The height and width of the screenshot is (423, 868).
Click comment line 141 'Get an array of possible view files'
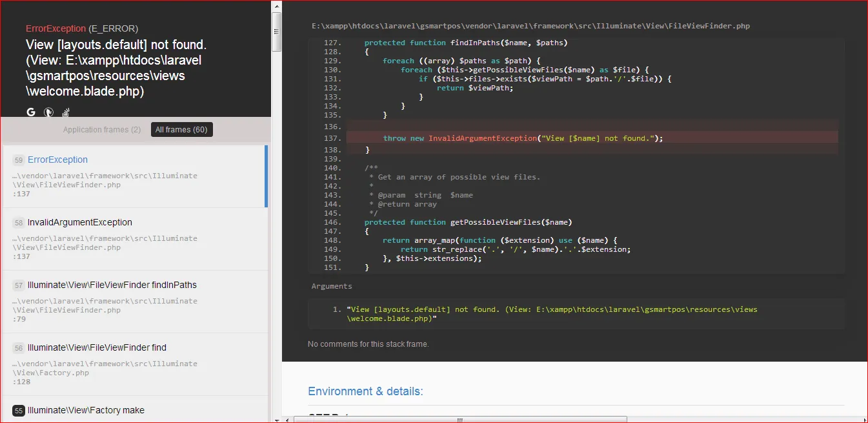pyautogui.click(x=454, y=177)
